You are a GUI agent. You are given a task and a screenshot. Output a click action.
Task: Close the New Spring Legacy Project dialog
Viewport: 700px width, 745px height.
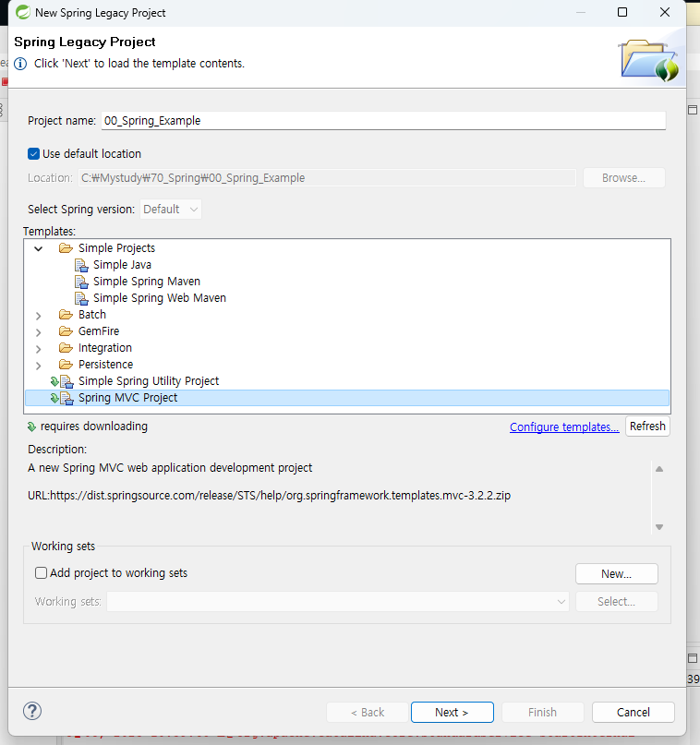[x=665, y=12]
